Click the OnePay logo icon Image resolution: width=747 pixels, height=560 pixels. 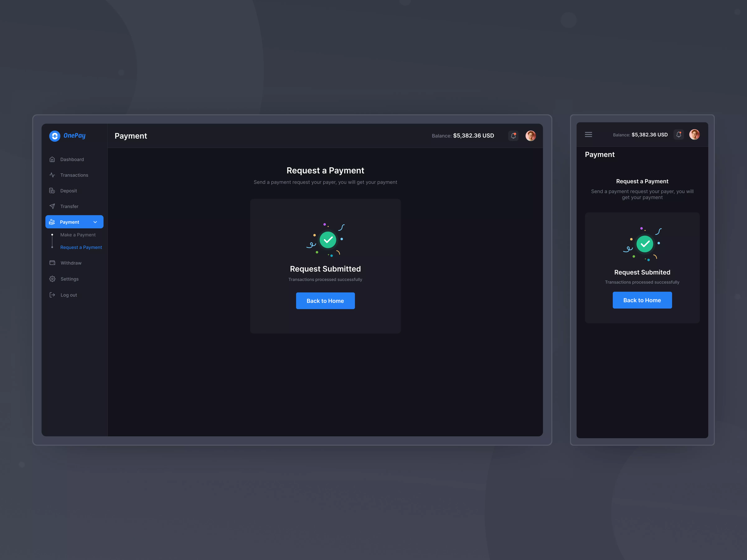[x=55, y=136]
